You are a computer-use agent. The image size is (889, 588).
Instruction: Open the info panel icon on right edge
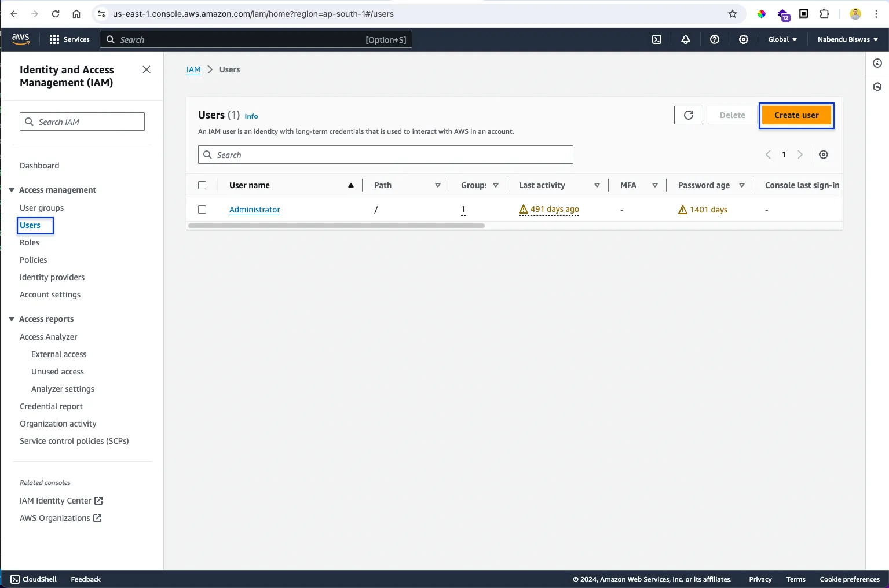(x=877, y=63)
